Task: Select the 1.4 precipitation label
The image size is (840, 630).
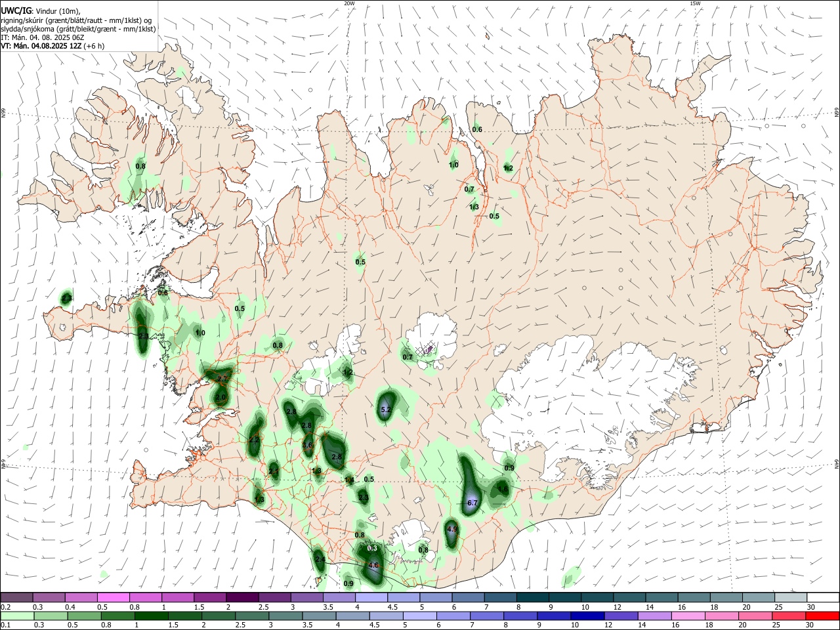Action: click(349, 480)
